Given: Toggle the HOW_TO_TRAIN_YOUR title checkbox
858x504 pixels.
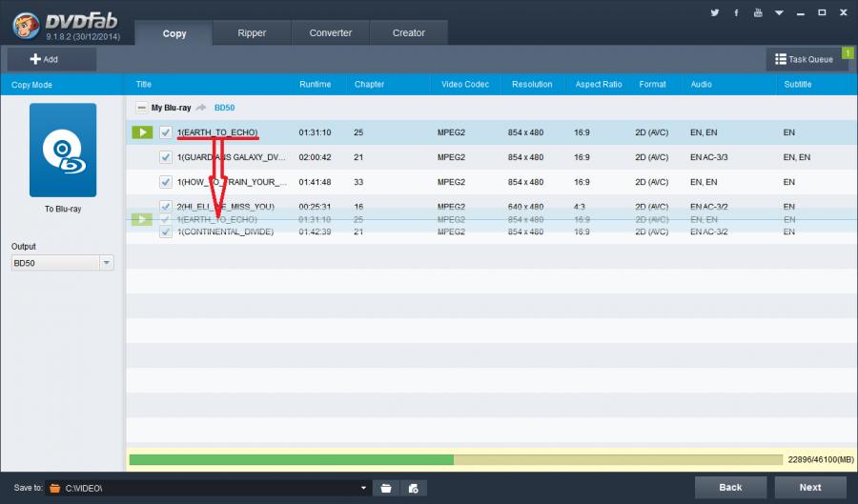Looking at the screenshot, I should (166, 182).
